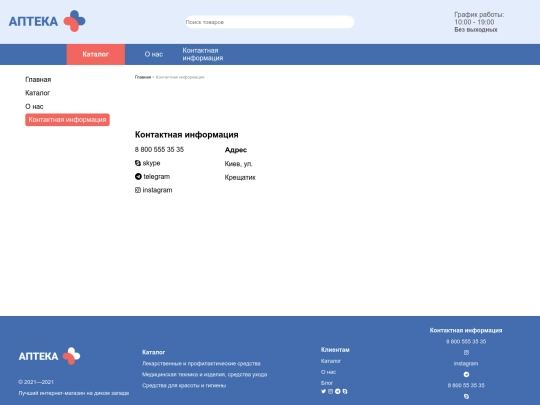Screen dimensions: 540x405
Task: Click the Адрес heading
Action: [236, 150]
